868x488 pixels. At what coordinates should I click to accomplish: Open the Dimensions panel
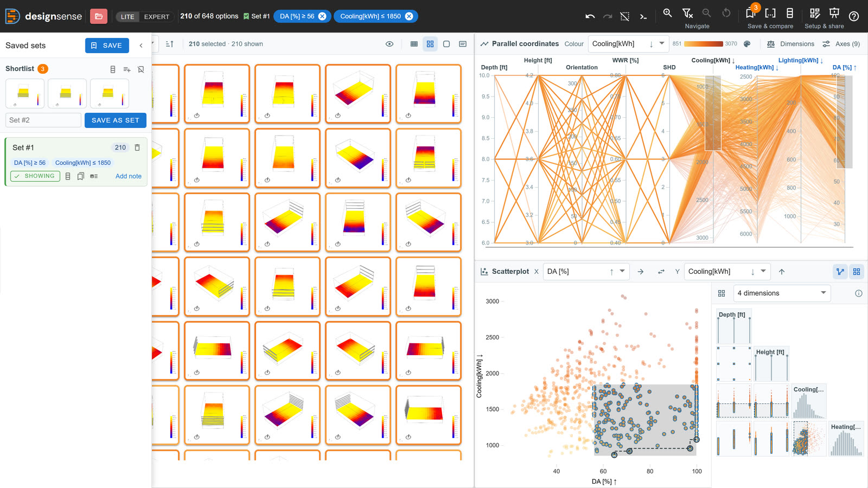[x=790, y=44]
